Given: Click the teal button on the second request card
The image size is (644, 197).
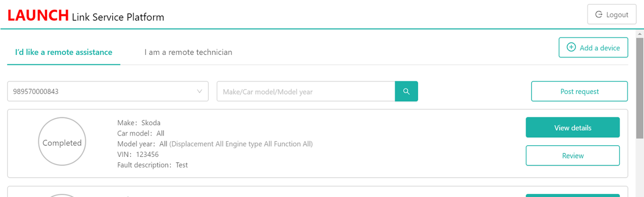Looking at the screenshot, I should tap(572, 196).
